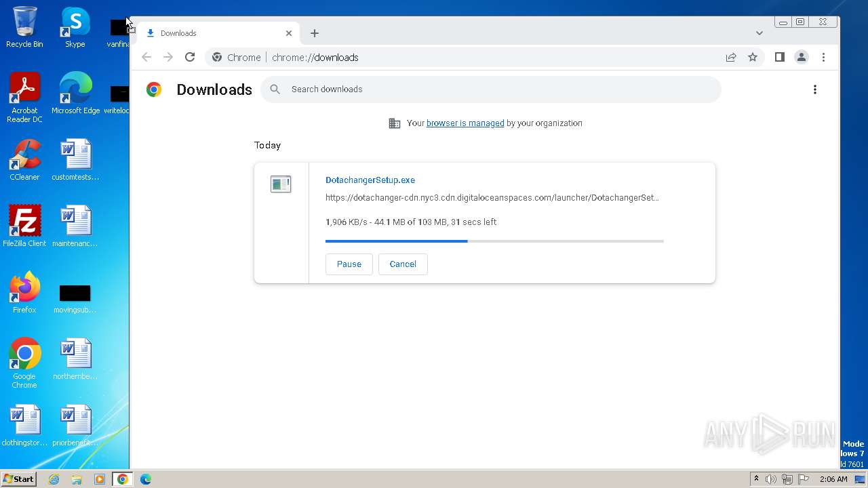
Task: Go forward using Chrome's forward arrow
Action: (168, 58)
